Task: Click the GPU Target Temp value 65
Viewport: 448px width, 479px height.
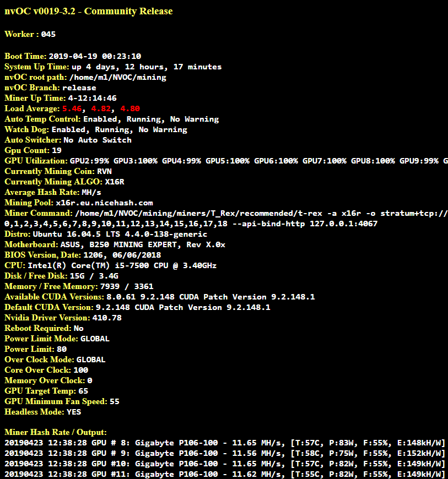Action: point(83,391)
